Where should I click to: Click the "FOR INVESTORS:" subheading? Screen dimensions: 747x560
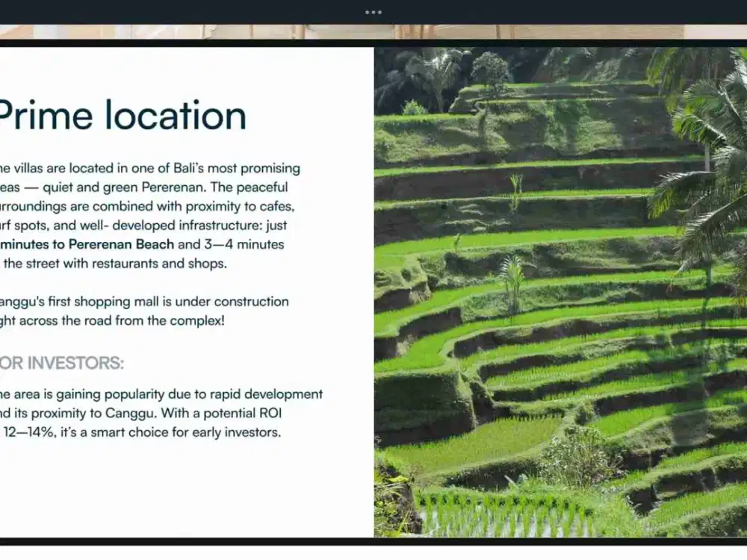click(62, 364)
